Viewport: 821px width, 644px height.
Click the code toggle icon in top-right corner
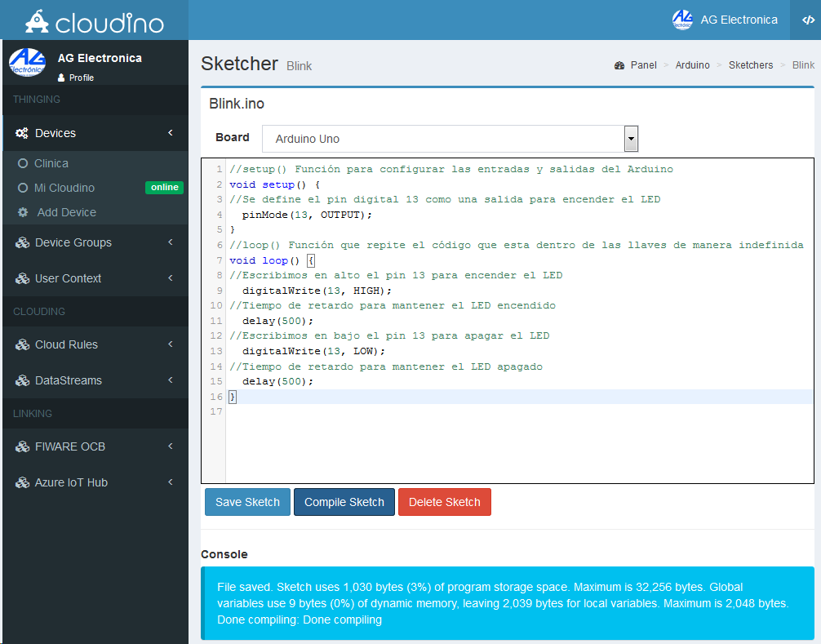point(808,20)
